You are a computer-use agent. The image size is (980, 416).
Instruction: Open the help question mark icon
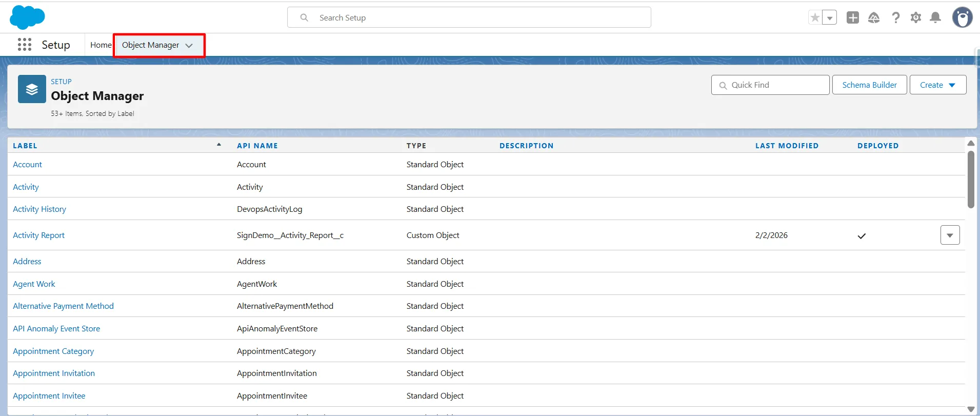(x=895, y=17)
